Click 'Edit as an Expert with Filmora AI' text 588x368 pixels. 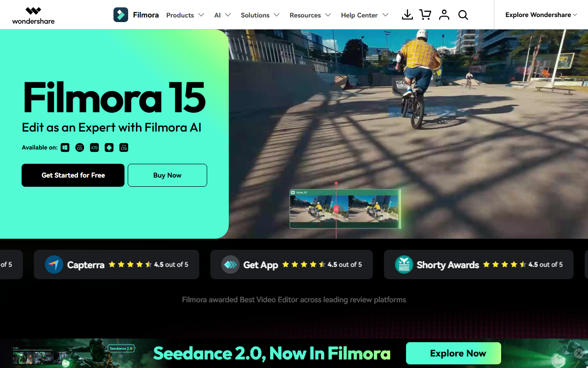112,127
